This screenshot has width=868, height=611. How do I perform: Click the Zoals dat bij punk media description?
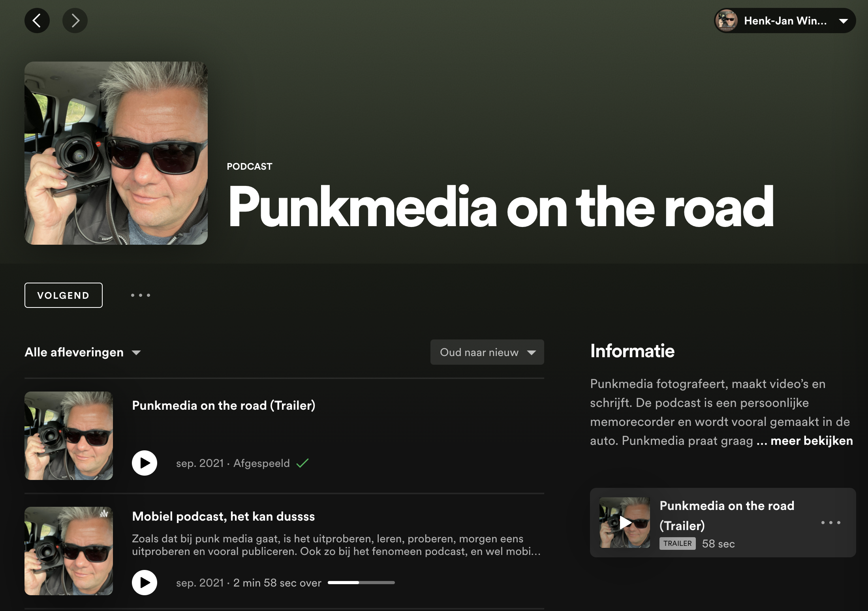click(x=336, y=545)
